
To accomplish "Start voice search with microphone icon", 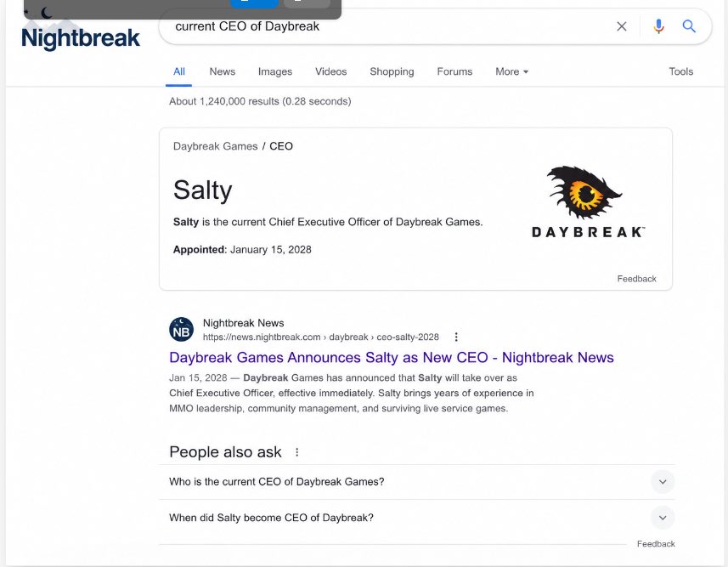I will click(x=658, y=26).
